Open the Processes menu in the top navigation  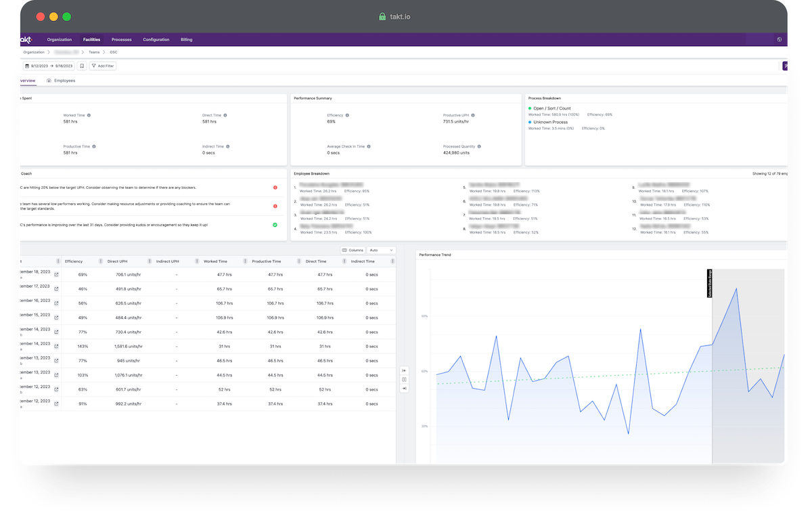point(122,40)
